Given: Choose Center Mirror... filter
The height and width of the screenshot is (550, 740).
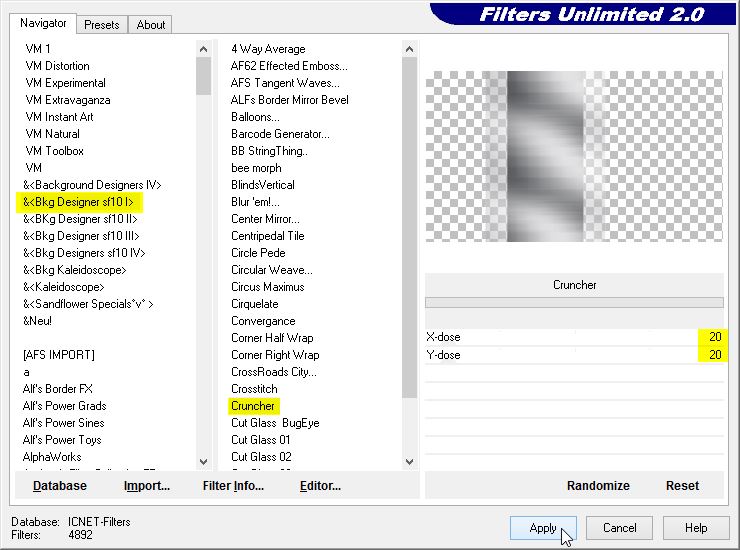Looking at the screenshot, I should (265, 219).
